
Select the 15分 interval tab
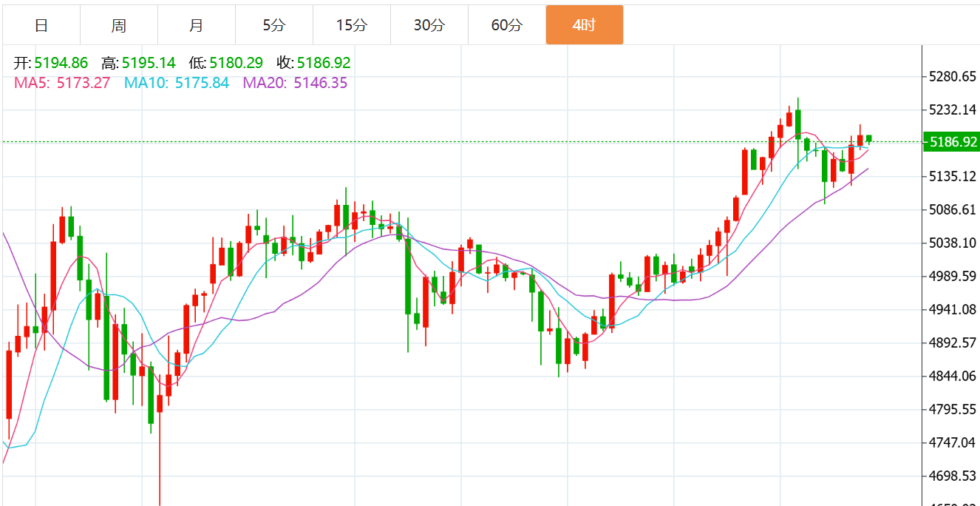[x=352, y=25]
